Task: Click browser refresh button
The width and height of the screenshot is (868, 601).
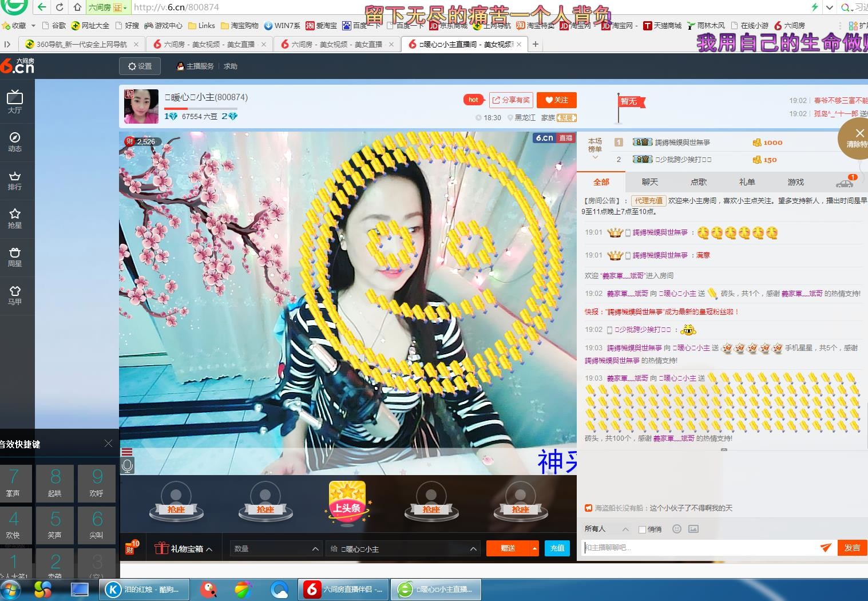Action: (60, 7)
